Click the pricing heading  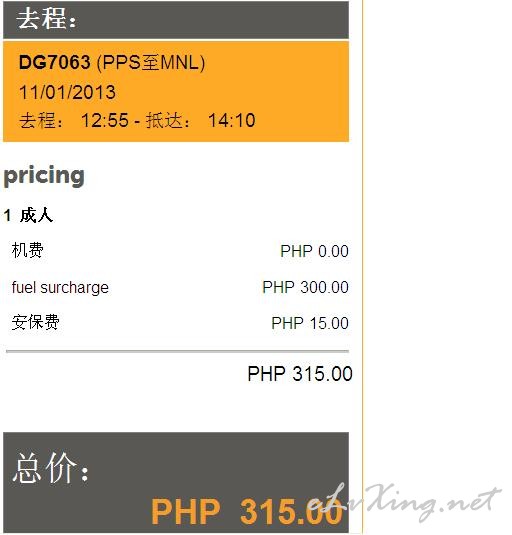pos(44,176)
